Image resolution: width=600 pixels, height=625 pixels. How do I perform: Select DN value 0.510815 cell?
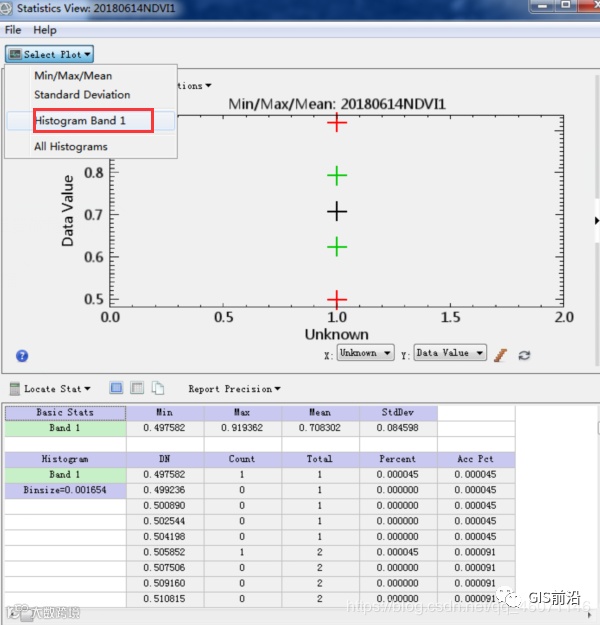[x=165, y=599]
